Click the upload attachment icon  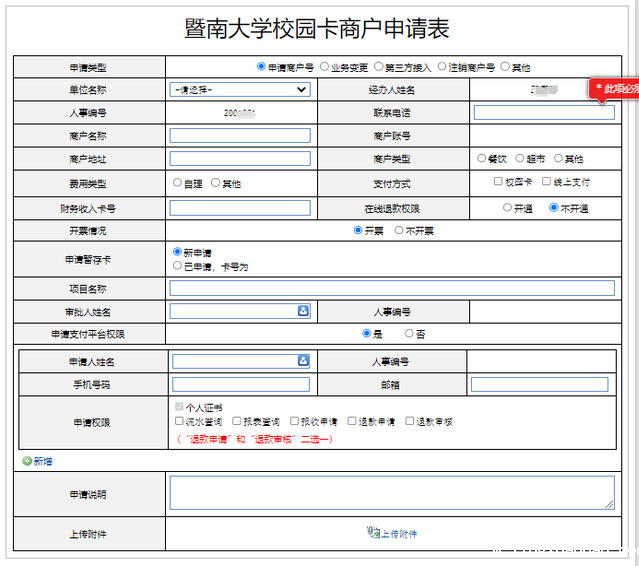click(x=373, y=532)
